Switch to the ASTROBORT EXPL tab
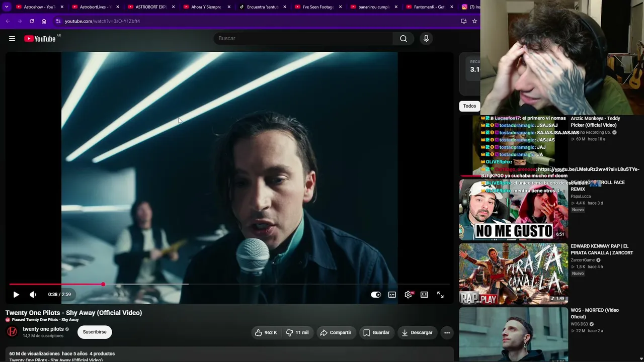 pos(150,7)
